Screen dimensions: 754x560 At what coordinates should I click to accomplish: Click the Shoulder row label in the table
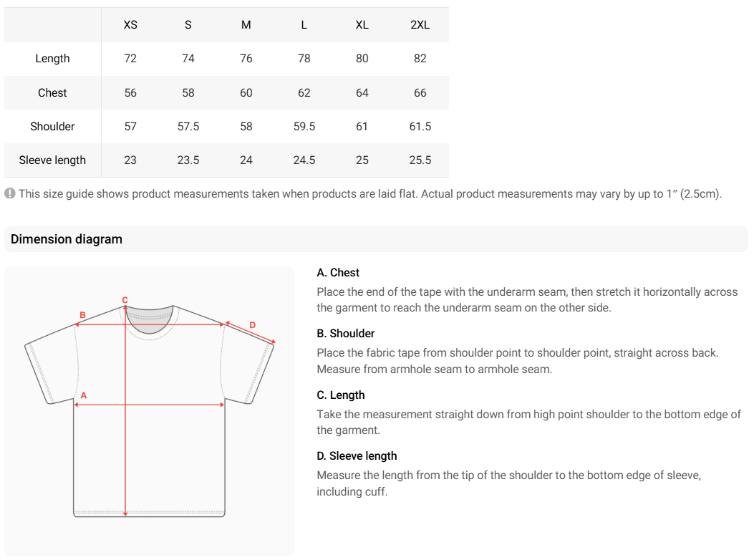[x=52, y=127]
